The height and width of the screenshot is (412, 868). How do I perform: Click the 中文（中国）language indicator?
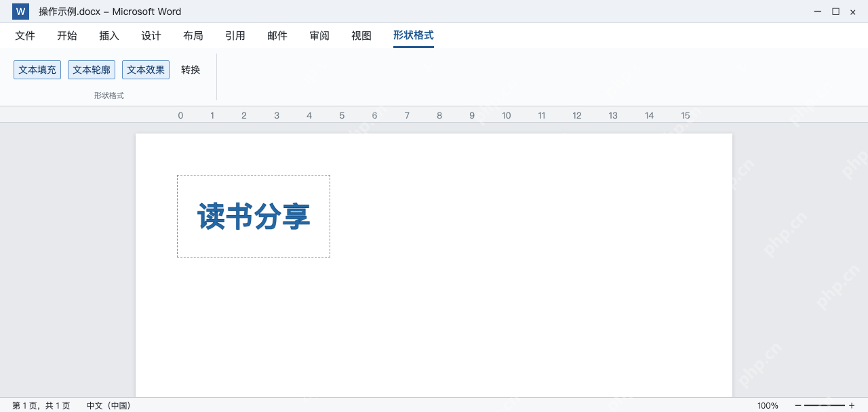108,405
